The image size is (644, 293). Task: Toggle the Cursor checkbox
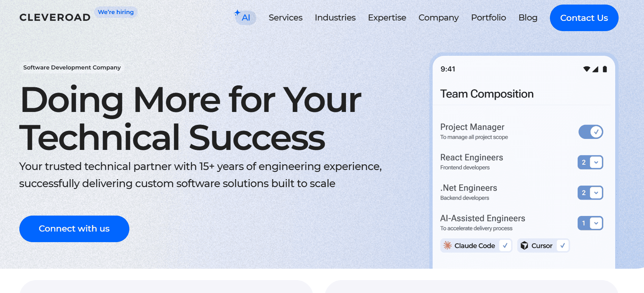pyautogui.click(x=562, y=246)
